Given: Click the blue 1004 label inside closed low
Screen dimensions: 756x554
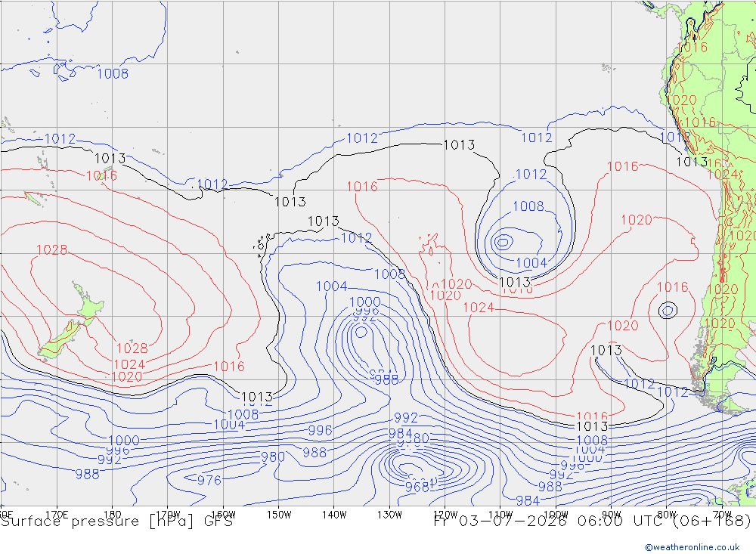Looking at the screenshot, I should 531,263.
